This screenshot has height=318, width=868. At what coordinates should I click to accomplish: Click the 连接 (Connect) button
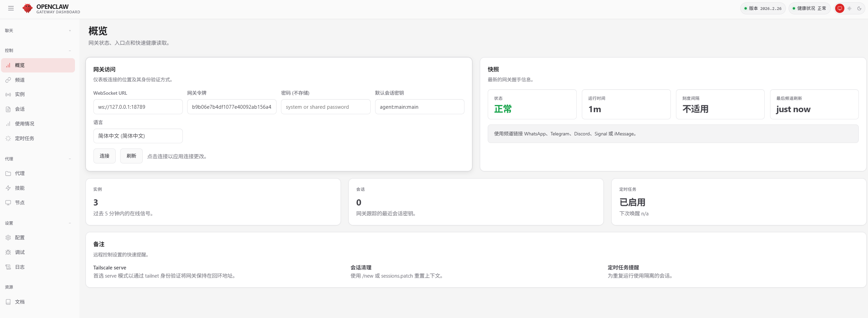pyautogui.click(x=104, y=156)
